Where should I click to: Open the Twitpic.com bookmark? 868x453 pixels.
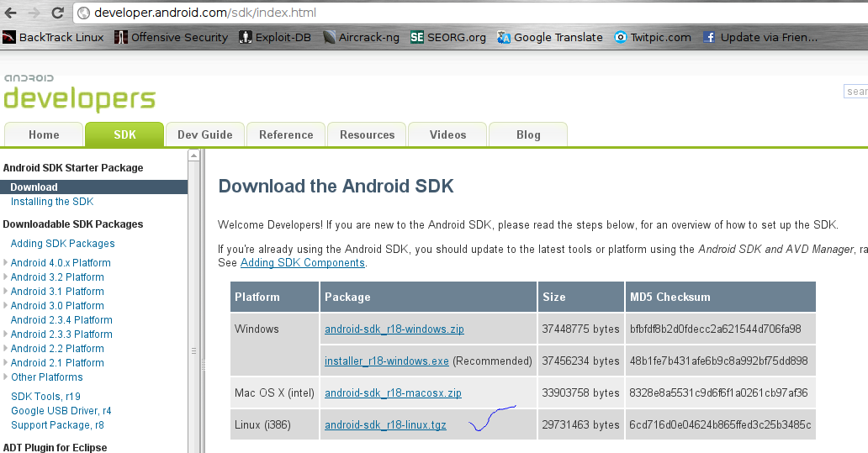click(653, 37)
